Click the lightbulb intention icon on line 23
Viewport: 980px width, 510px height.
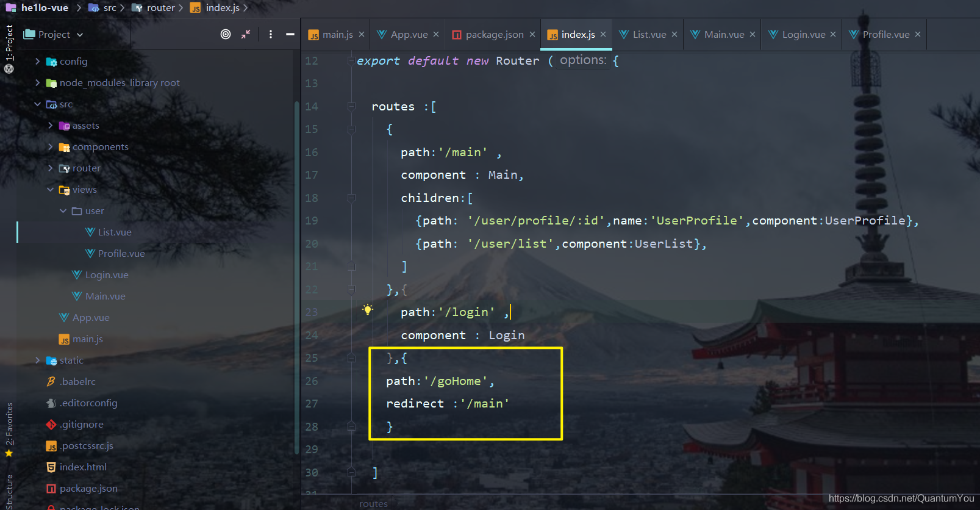pyautogui.click(x=367, y=309)
